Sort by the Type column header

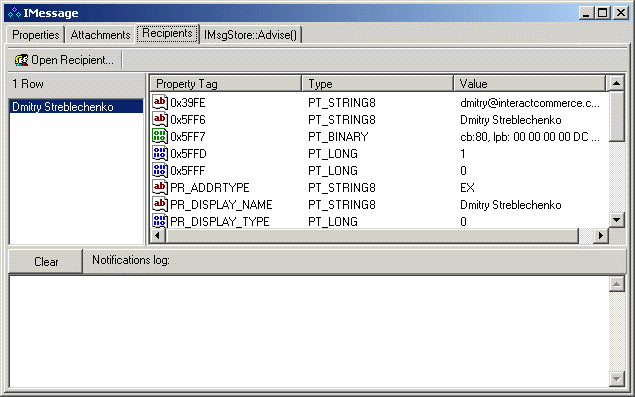[x=377, y=84]
